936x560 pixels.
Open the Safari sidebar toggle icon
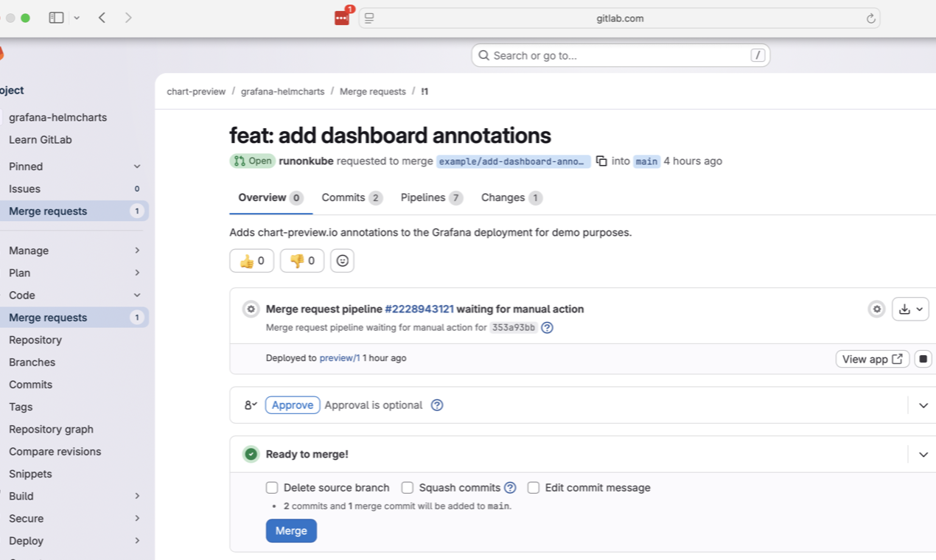[x=56, y=18]
